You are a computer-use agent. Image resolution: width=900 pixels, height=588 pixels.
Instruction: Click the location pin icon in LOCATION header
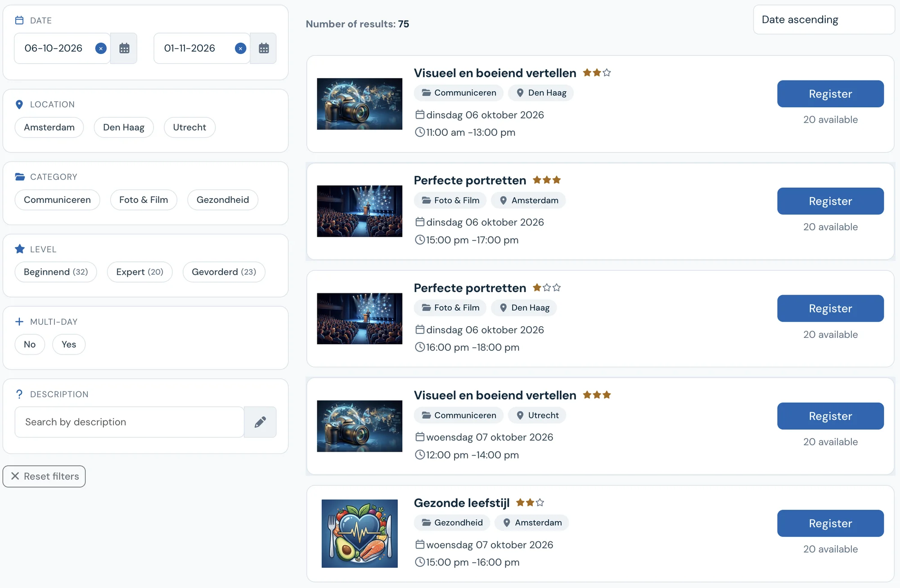[x=19, y=104]
